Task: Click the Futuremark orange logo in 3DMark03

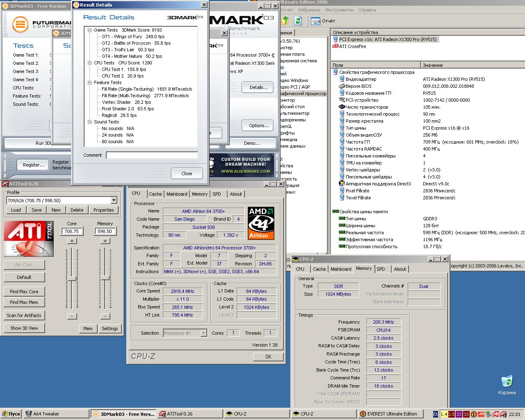Action: pos(20,25)
